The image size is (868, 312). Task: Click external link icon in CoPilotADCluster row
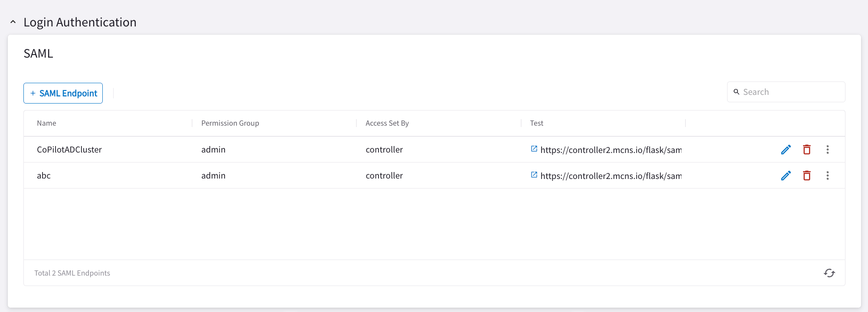534,149
